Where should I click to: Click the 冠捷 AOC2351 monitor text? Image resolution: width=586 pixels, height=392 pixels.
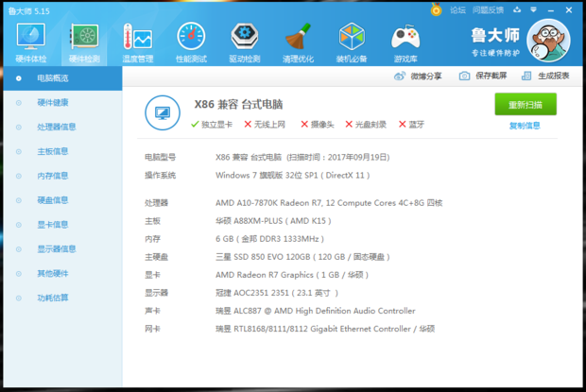coord(277,293)
